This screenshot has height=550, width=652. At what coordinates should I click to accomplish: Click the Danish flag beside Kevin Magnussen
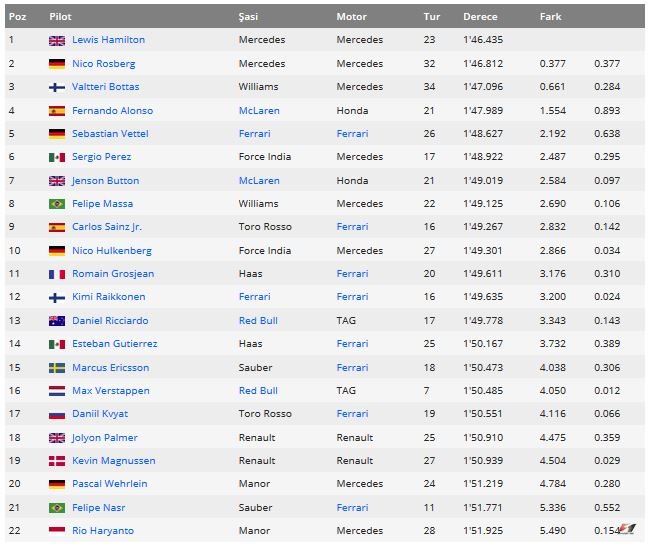pyautogui.click(x=57, y=461)
